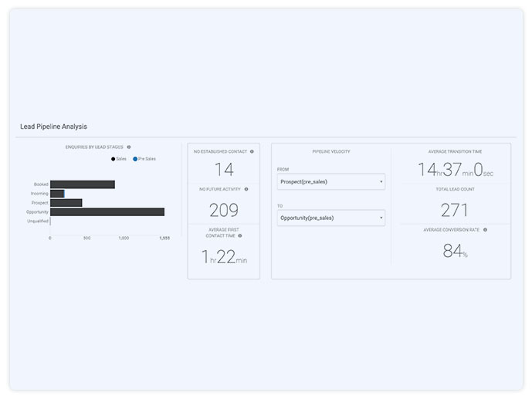Toggle the Pre Sales legend series

[144, 159]
